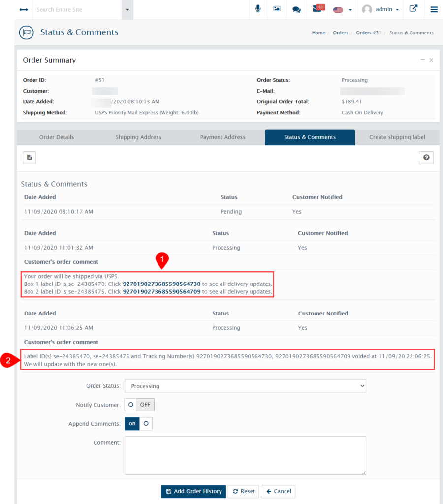
Task: Open the chat messages icon
Action: tap(296, 9)
